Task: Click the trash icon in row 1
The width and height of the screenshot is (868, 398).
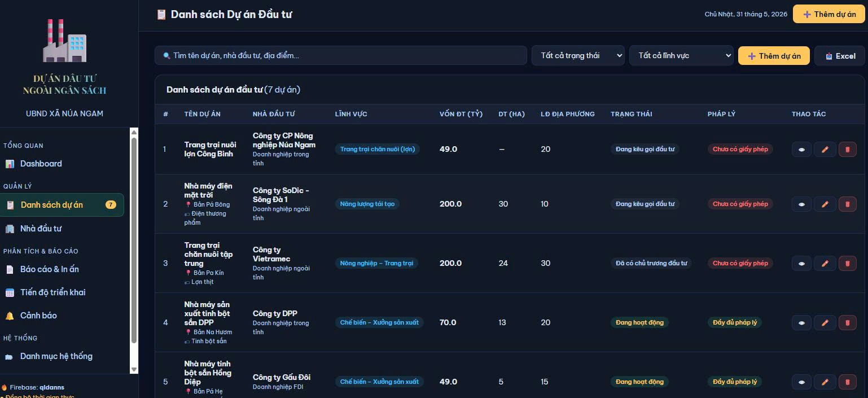Action: 847,149
